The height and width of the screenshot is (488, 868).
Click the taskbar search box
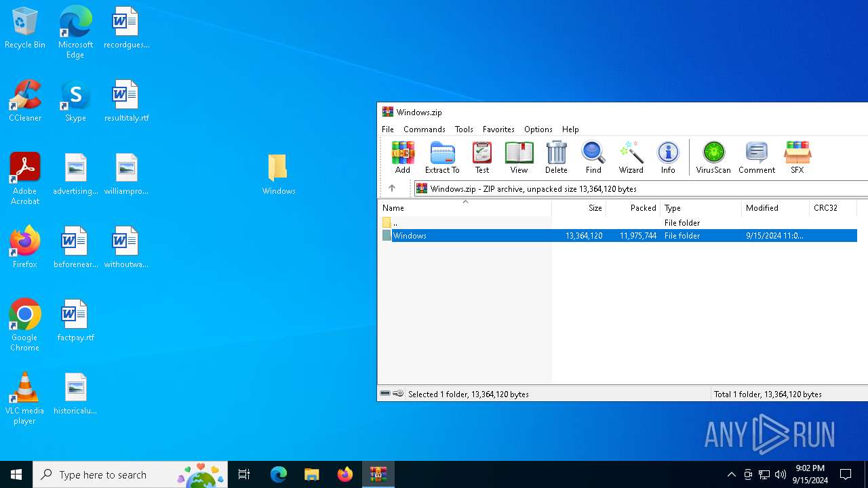(130, 474)
